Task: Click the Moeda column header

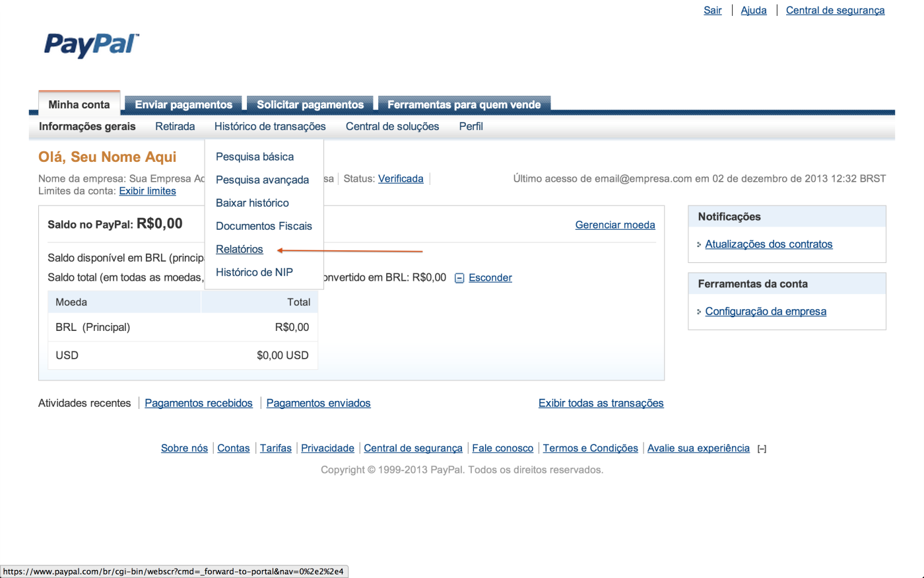Action: pos(124,302)
